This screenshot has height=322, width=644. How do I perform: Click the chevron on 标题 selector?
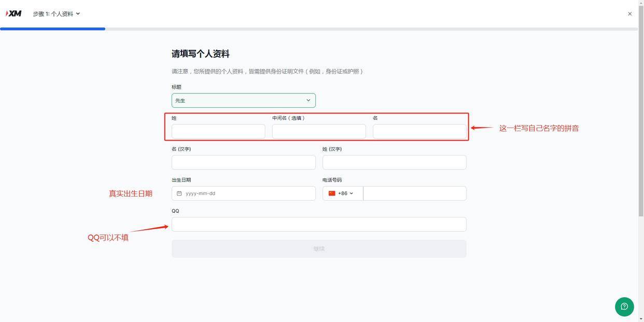click(308, 100)
